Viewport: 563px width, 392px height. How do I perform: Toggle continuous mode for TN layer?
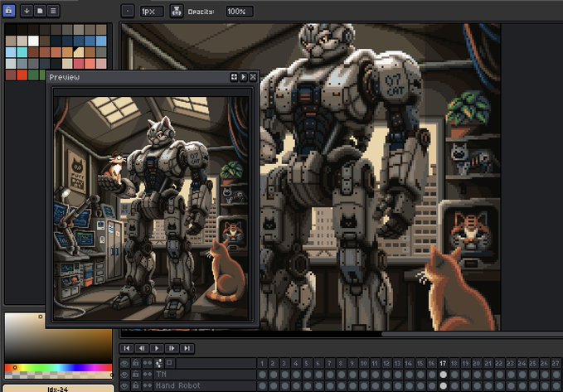(148, 375)
